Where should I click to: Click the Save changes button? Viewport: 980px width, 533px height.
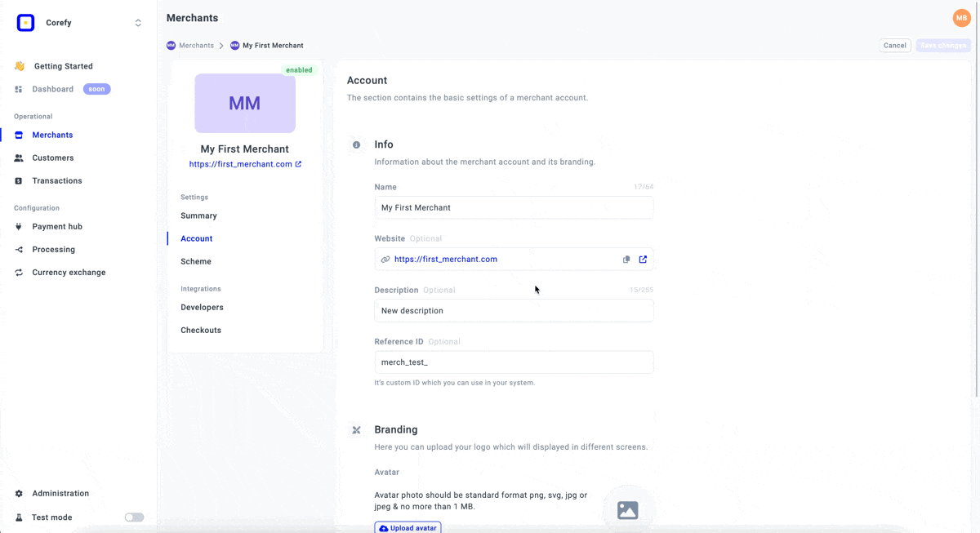[943, 46]
